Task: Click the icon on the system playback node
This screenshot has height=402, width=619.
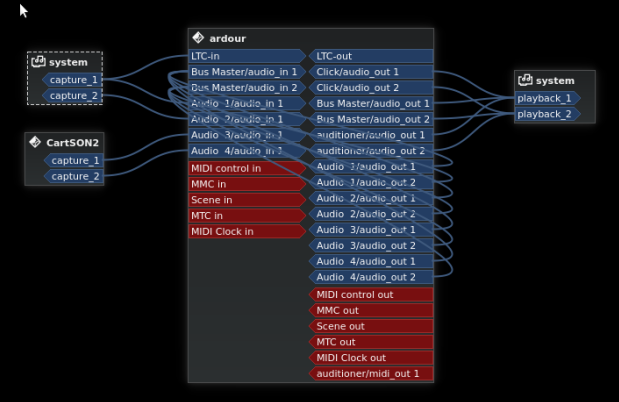Action: pyautogui.click(x=524, y=80)
